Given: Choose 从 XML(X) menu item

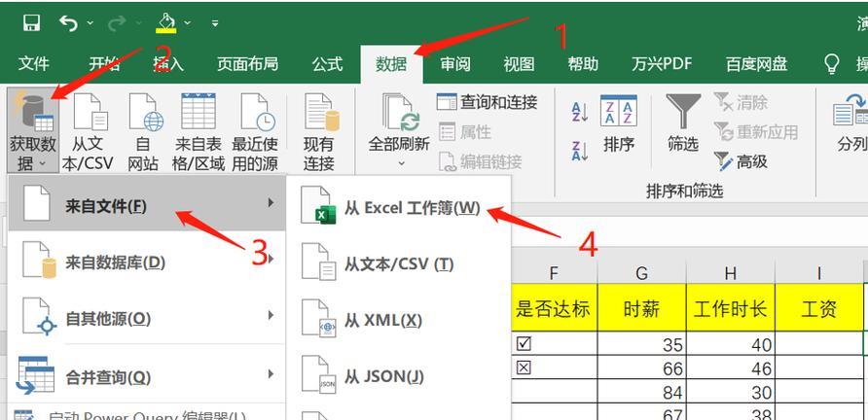Looking at the screenshot, I should (x=399, y=320).
